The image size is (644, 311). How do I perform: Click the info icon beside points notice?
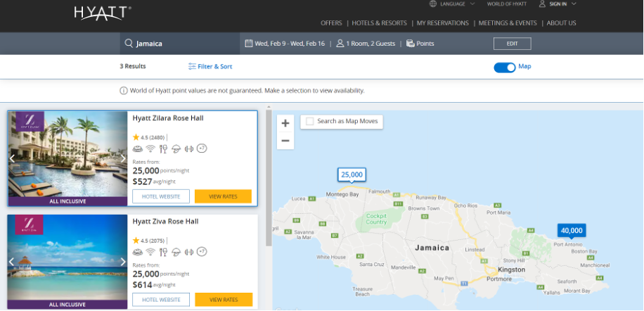click(x=124, y=91)
